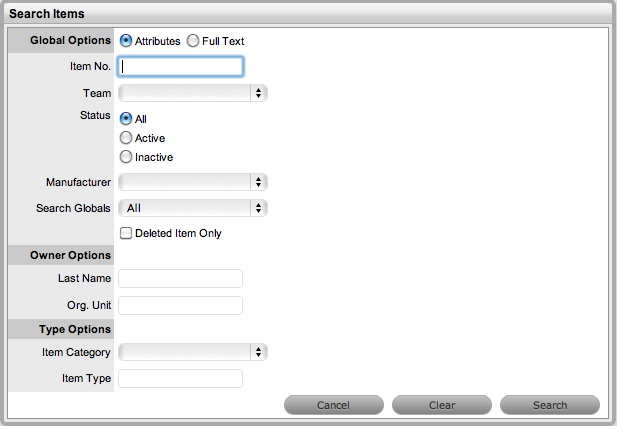Select Active status option

coord(126,138)
